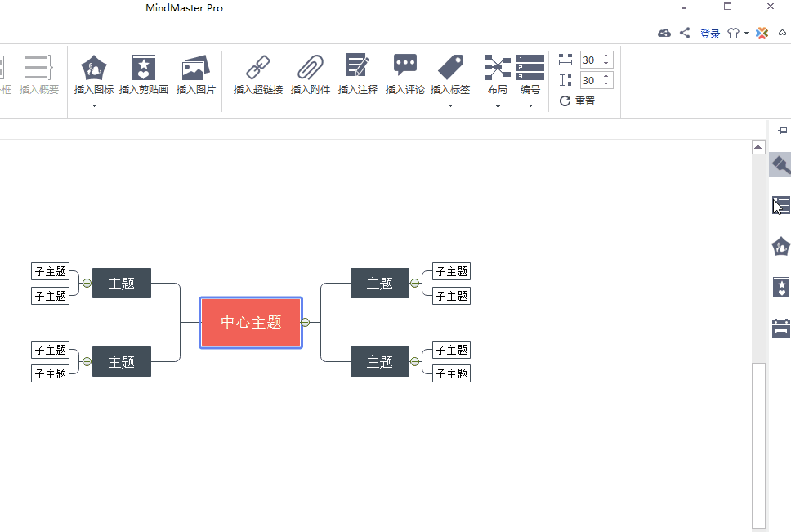
Task: Select the upper-left 主题 node
Action: pyautogui.click(x=122, y=284)
